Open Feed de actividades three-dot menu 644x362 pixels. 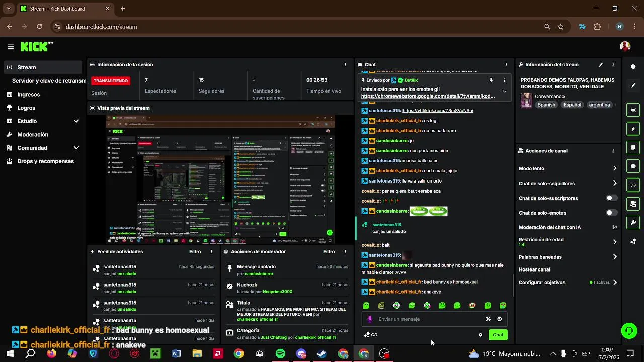[x=211, y=252]
